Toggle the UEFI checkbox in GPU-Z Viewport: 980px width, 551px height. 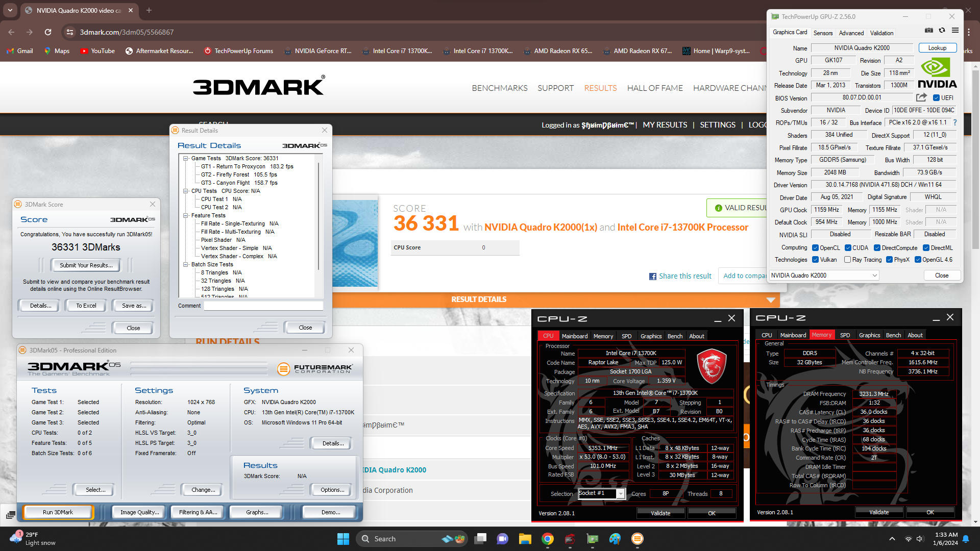(936, 98)
